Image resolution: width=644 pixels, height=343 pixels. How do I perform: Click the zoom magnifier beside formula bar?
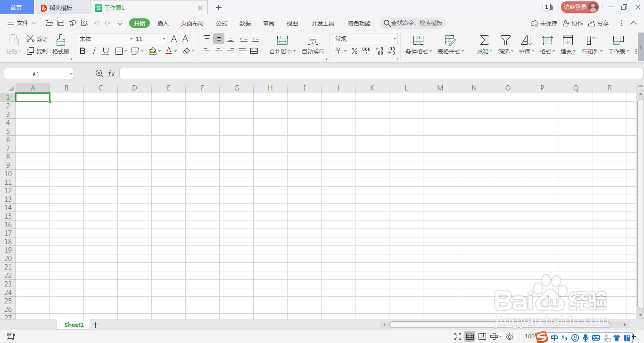(x=99, y=73)
